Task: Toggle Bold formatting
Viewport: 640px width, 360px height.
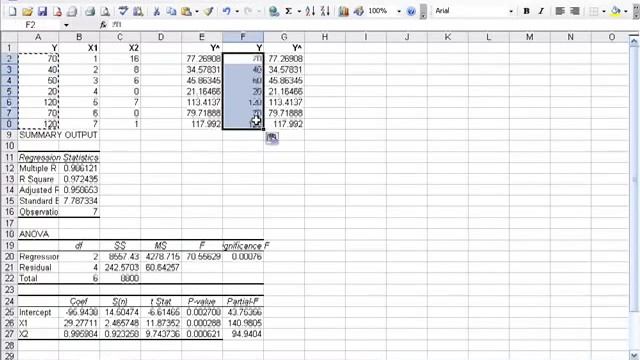Action: point(527,11)
